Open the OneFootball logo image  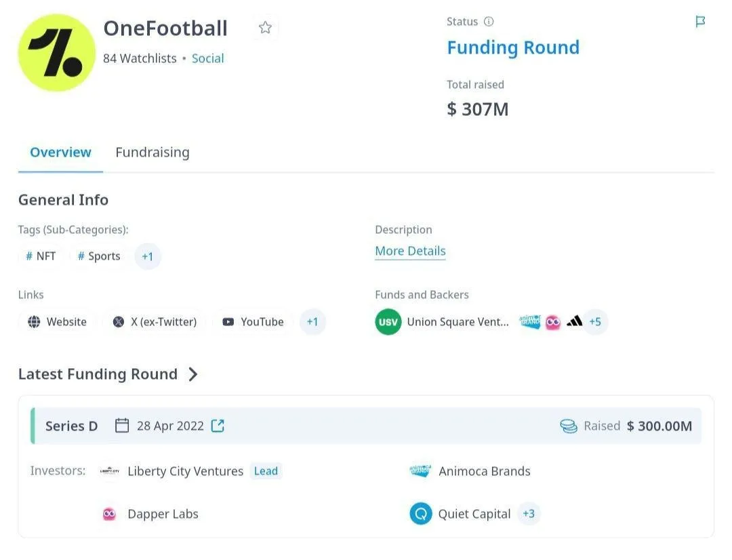click(57, 53)
